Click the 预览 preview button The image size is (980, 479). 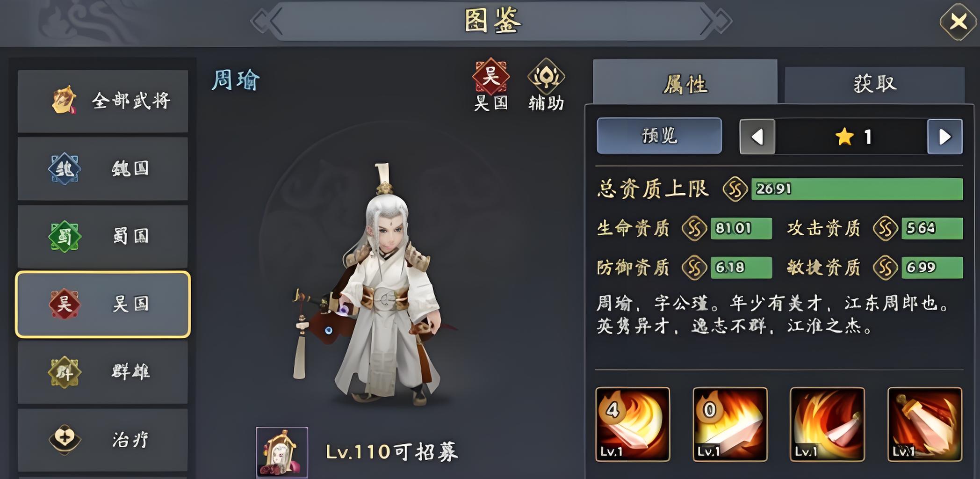659,136
